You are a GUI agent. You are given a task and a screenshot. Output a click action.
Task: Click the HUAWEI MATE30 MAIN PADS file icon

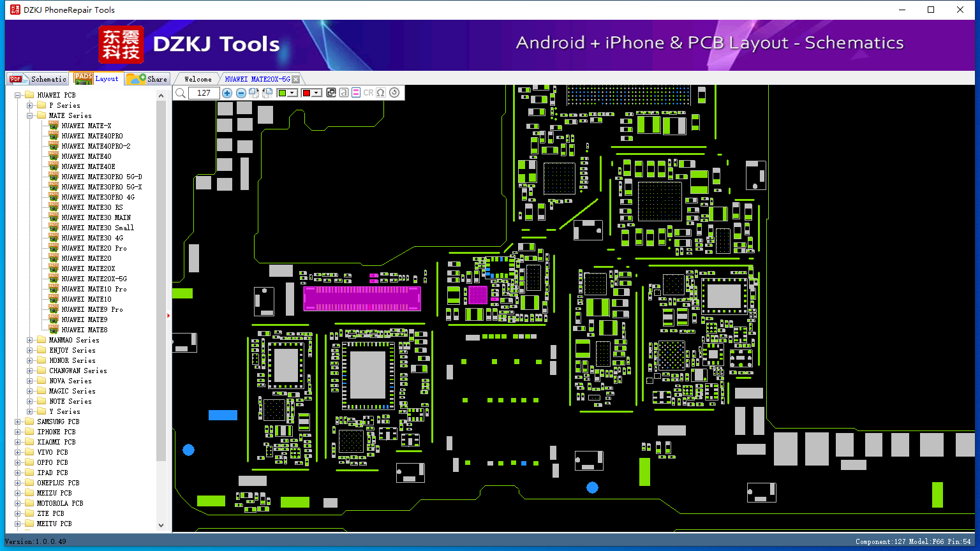coord(54,217)
